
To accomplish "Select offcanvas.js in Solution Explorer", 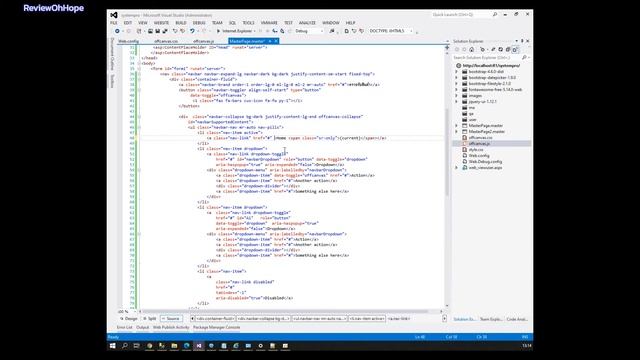I will click(479, 144).
